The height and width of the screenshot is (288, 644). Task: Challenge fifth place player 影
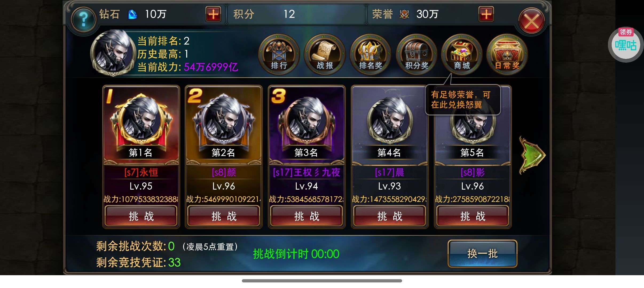tap(473, 216)
